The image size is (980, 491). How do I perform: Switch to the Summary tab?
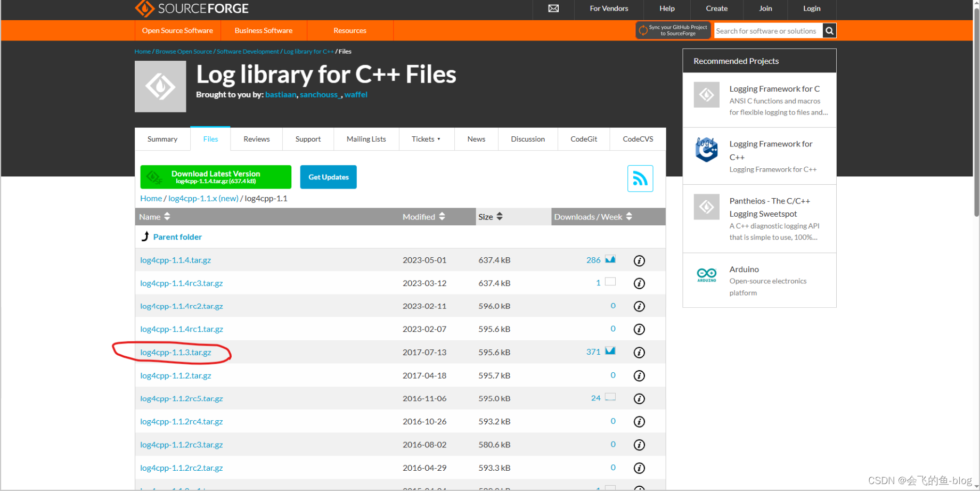click(x=162, y=139)
